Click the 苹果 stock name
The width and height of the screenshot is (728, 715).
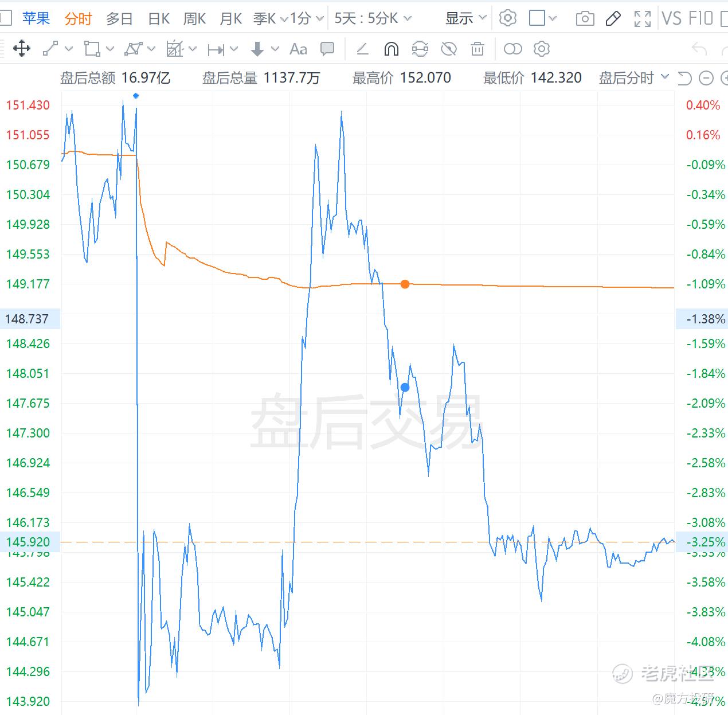click(36, 18)
